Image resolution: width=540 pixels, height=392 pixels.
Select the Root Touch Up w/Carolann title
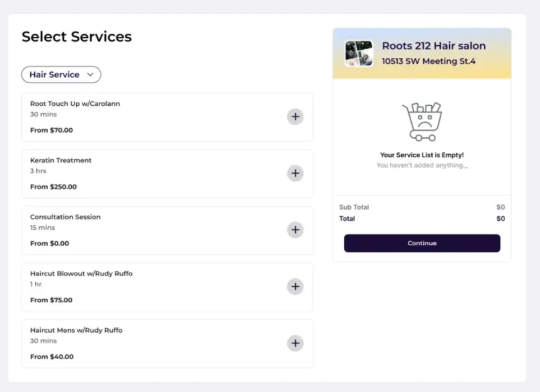[75, 103]
